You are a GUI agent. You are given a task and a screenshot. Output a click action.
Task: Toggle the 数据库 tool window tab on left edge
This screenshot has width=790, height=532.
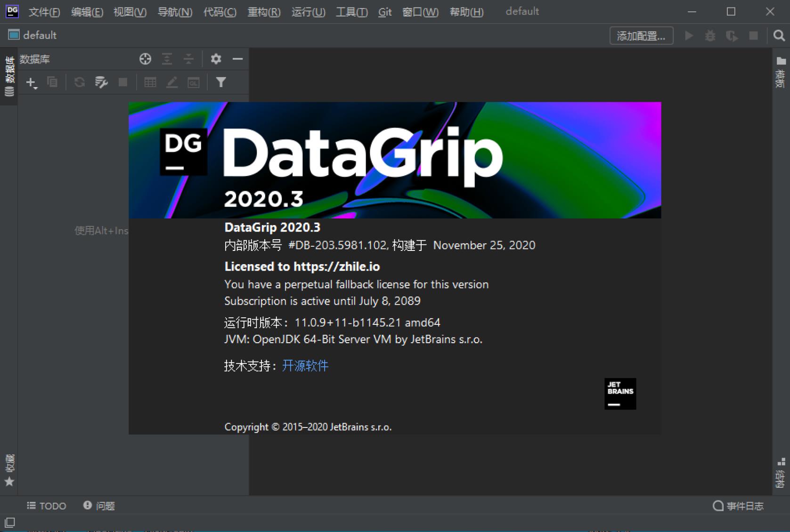click(x=9, y=76)
